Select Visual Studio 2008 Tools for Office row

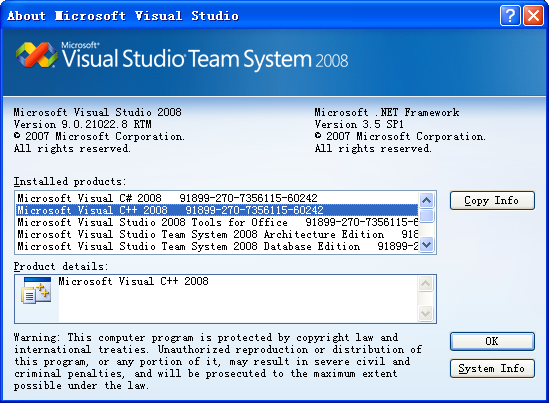(x=217, y=222)
